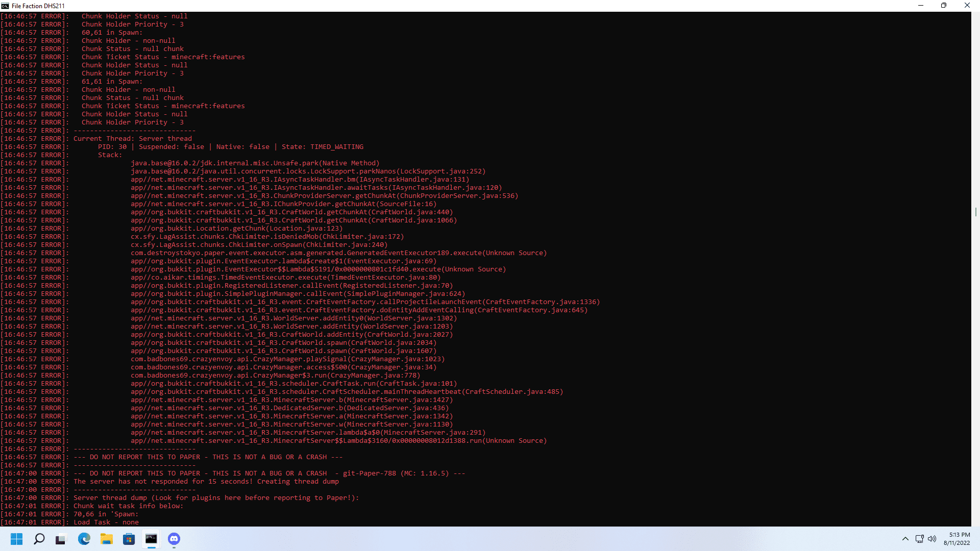Click the network connection tray icon

pos(919,539)
